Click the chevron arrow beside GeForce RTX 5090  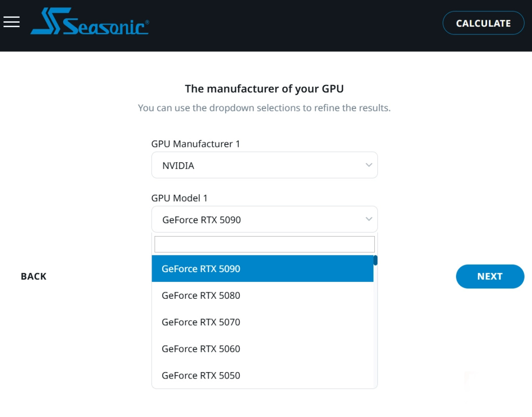368,219
